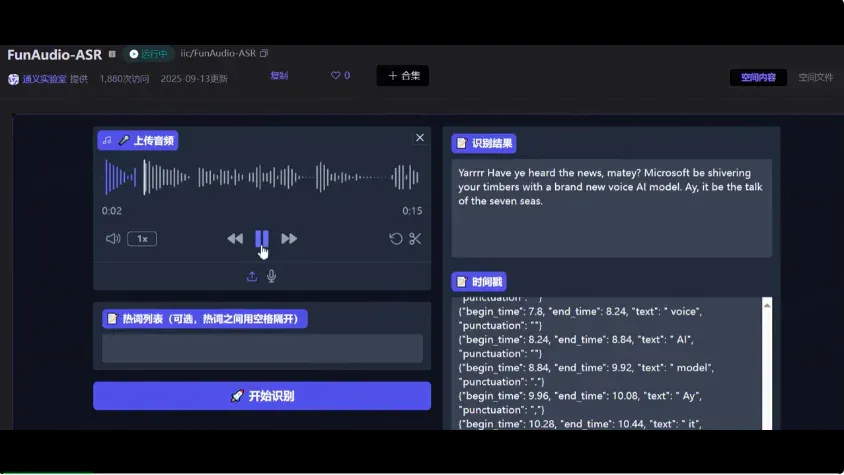Switch to 空间文件 tab
Image resolution: width=844 pixels, height=475 pixels.
(x=815, y=78)
